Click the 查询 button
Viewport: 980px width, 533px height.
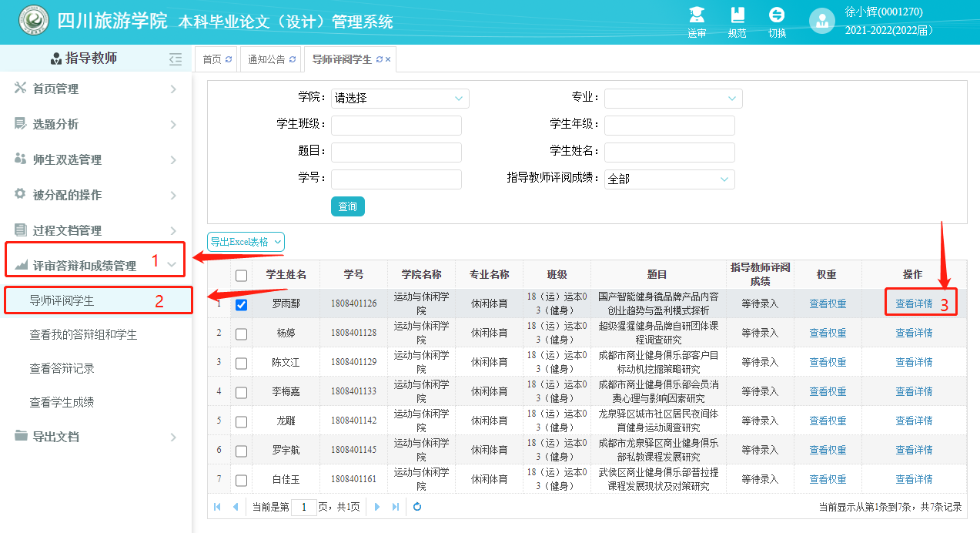pyautogui.click(x=347, y=206)
